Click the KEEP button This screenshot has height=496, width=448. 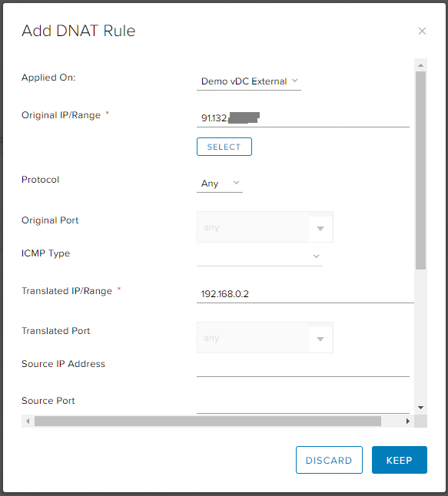click(400, 460)
